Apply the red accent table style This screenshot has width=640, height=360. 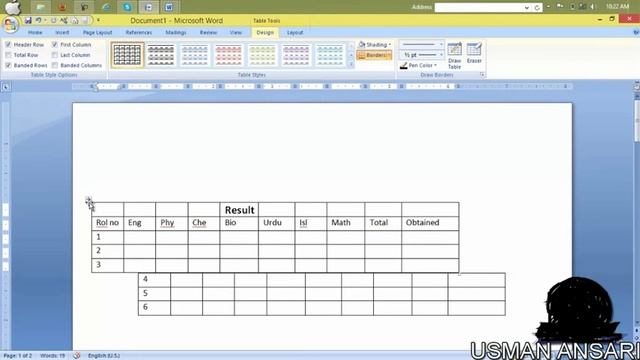point(229,55)
